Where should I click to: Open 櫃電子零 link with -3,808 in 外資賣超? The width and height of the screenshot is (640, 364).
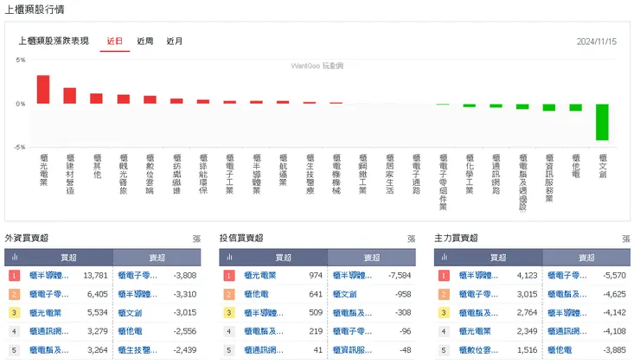point(138,276)
